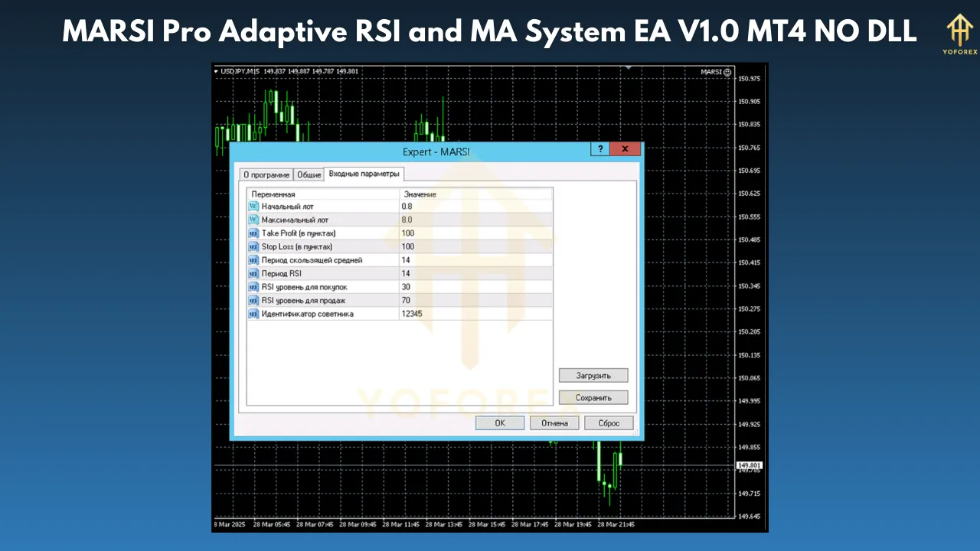Image resolution: width=980 pixels, height=551 pixels.
Task: Select the Начальный лот row label
Action: (x=287, y=207)
